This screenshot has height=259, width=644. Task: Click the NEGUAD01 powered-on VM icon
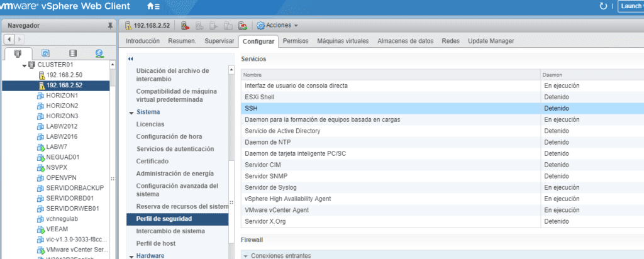(41, 157)
